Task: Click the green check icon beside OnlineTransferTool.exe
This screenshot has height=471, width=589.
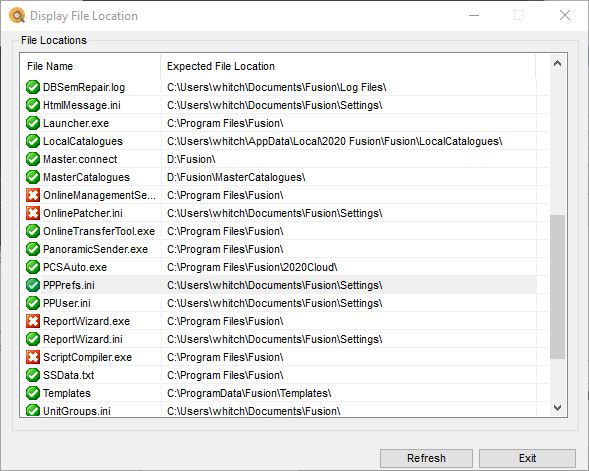Action: point(33,231)
